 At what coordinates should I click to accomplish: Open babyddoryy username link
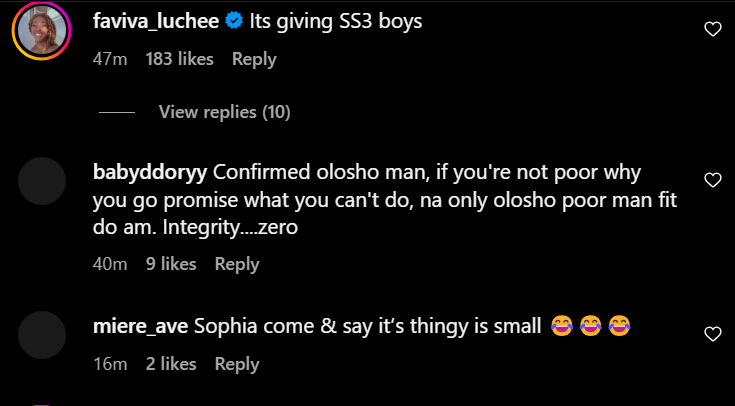(149, 171)
